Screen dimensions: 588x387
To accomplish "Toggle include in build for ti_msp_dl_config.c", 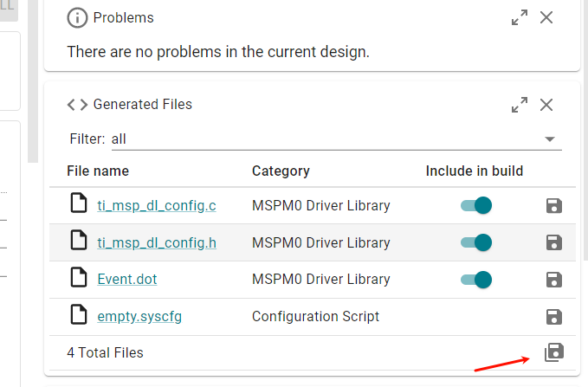I will click(476, 205).
